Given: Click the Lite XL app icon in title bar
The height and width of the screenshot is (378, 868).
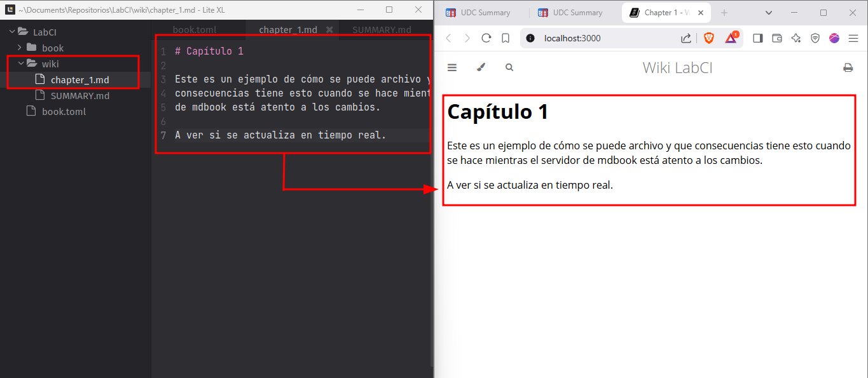Looking at the screenshot, I should point(10,10).
